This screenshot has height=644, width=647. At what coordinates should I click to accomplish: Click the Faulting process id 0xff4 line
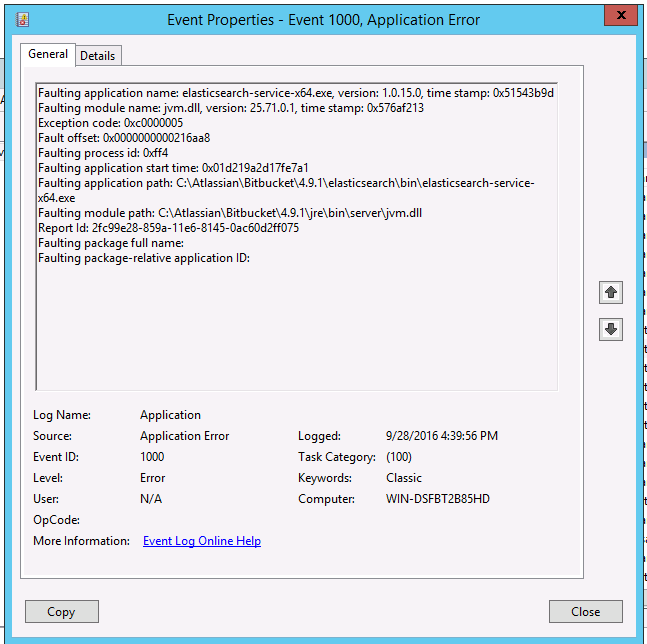coord(103,153)
